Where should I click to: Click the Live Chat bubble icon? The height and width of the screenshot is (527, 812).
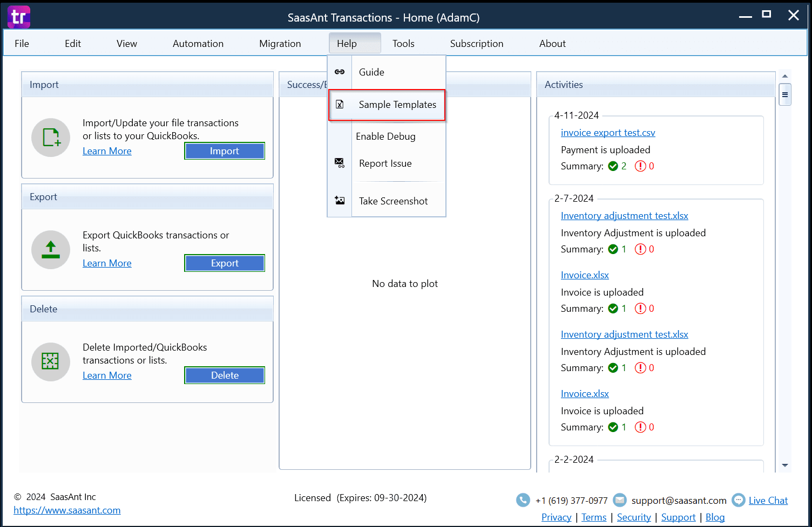tap(738, 500)
